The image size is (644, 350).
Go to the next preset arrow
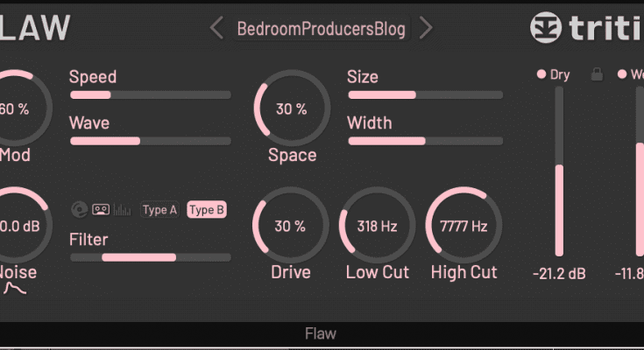click(x=426, y=29)
